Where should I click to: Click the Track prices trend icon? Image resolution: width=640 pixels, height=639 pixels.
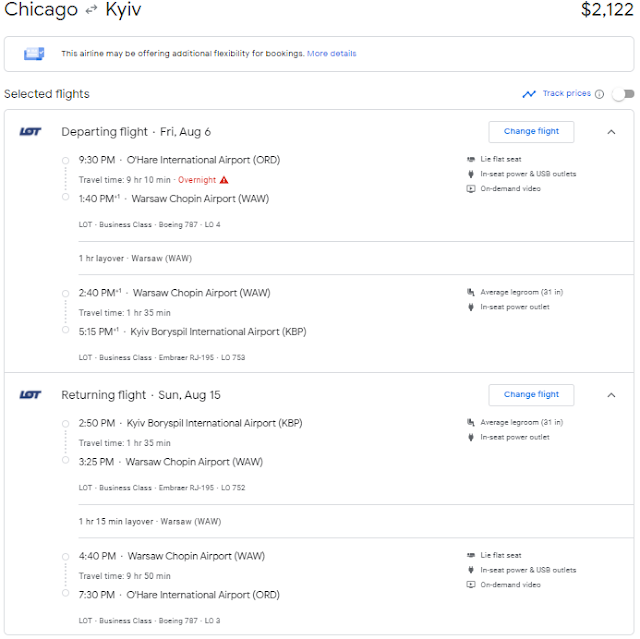pyautogui.click(x=529, y=94)
